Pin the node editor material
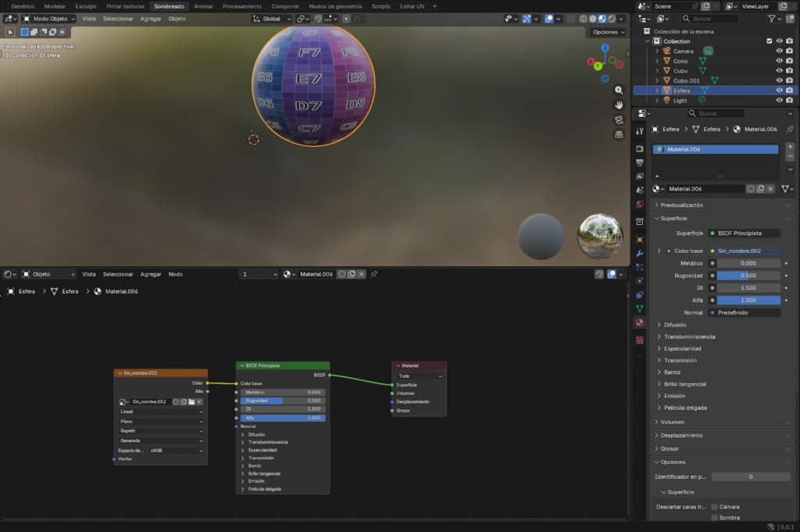Viewport: 800px width, 532px height. coord(374,274)
